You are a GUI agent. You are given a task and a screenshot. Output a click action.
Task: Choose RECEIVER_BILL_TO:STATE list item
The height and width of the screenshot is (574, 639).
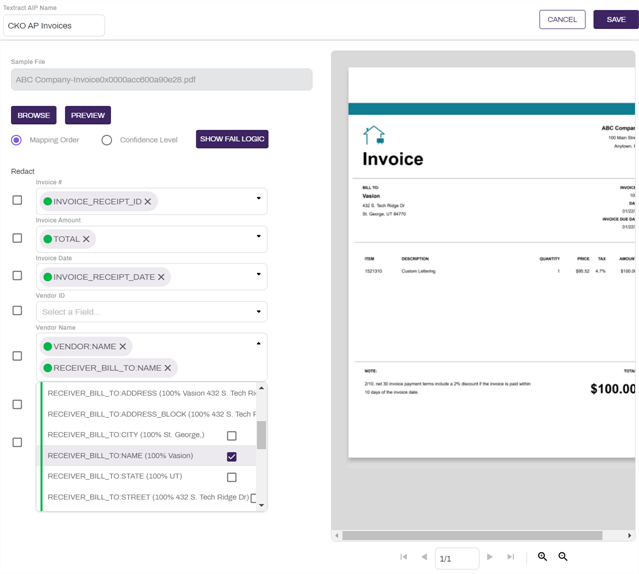149,476
